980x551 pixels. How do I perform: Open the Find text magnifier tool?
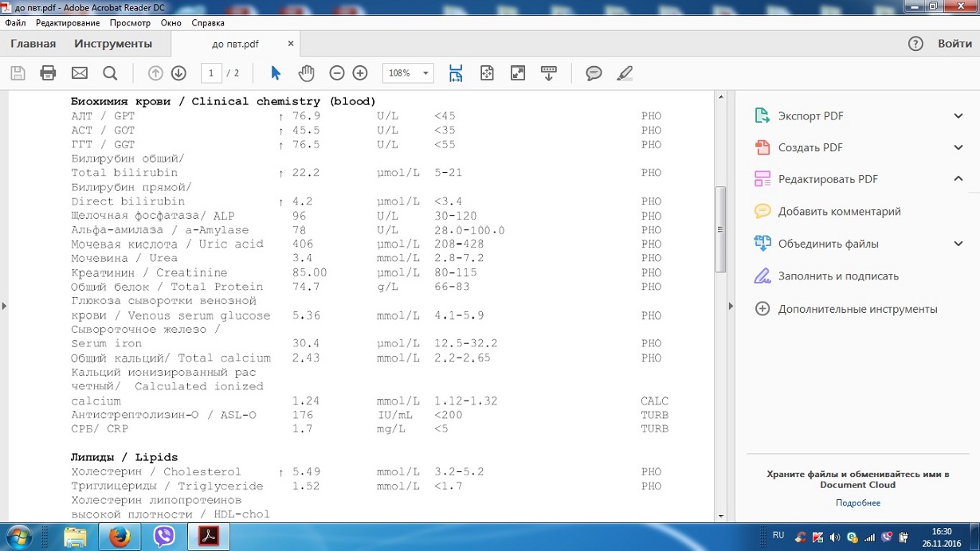[110, 73]
